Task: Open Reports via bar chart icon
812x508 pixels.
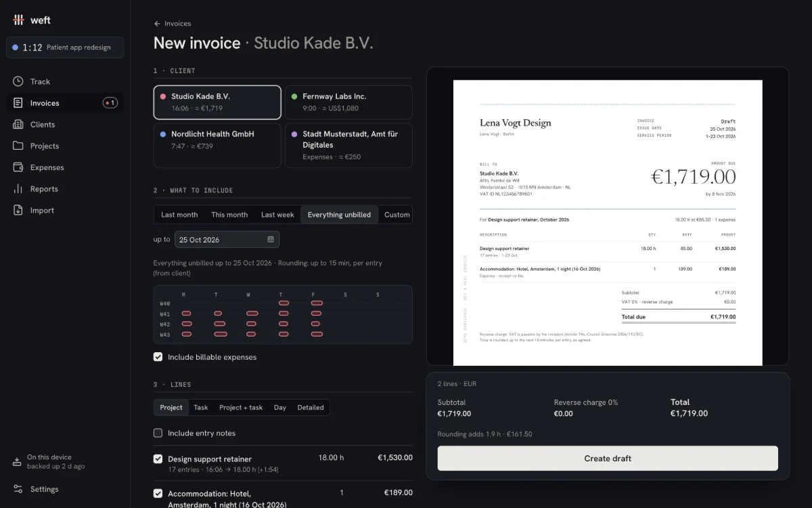Action: [18, 189]
